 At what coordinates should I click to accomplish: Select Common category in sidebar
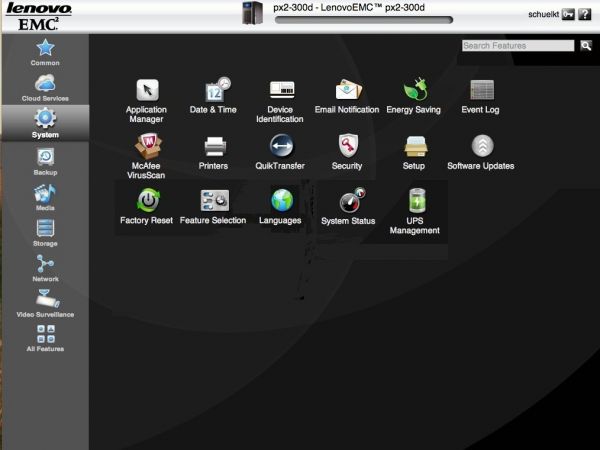(x=45, y=52)
